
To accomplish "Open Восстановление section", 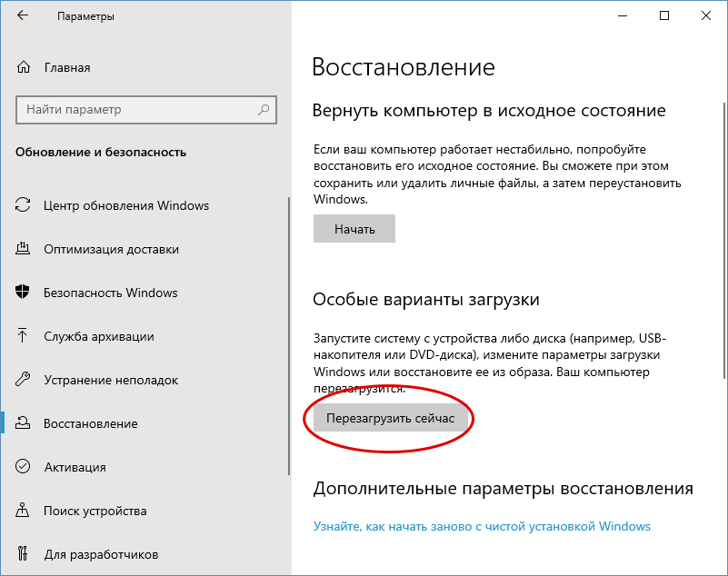I will click(91, 423).
